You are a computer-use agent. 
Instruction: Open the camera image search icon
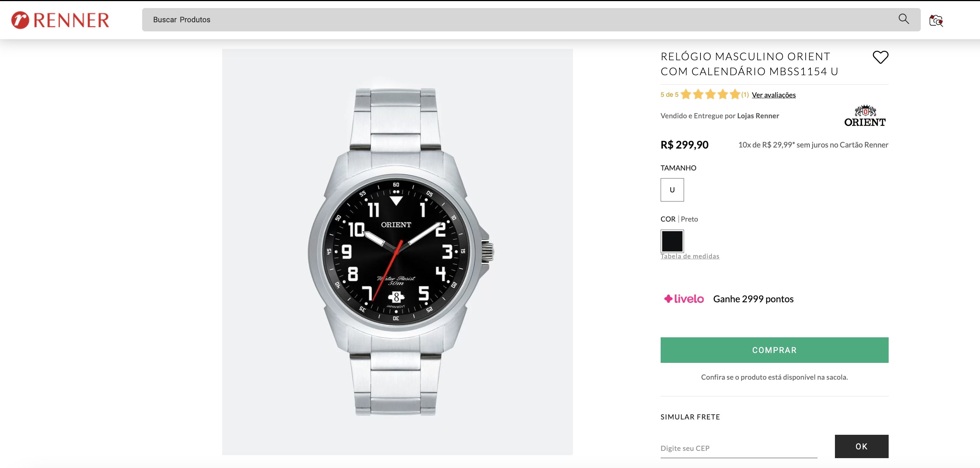coord(936,20)
